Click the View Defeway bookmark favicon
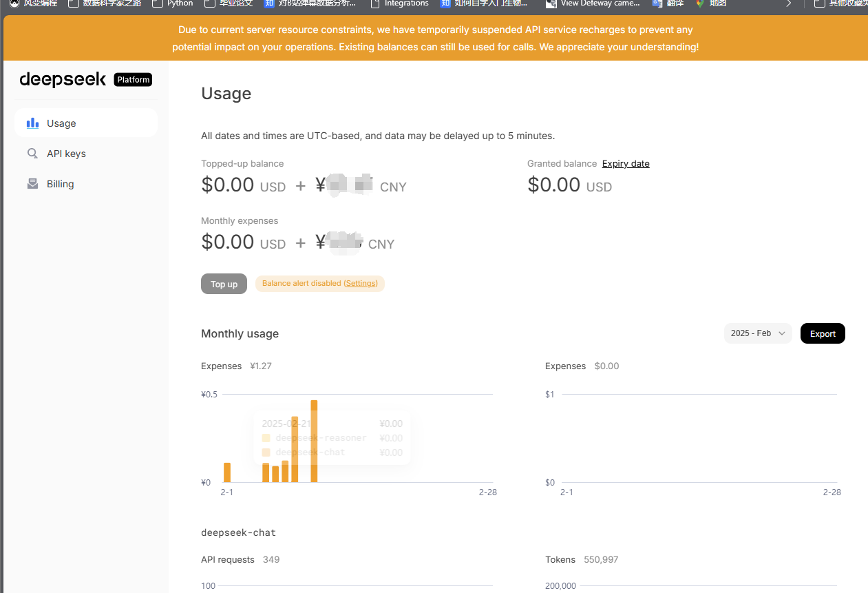Image resolution: width=868 pixels, height=593 pixels. point(551,3)
